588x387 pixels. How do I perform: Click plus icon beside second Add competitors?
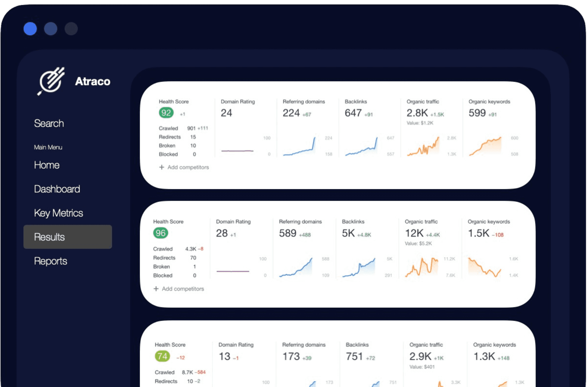[x=156, y=289]
